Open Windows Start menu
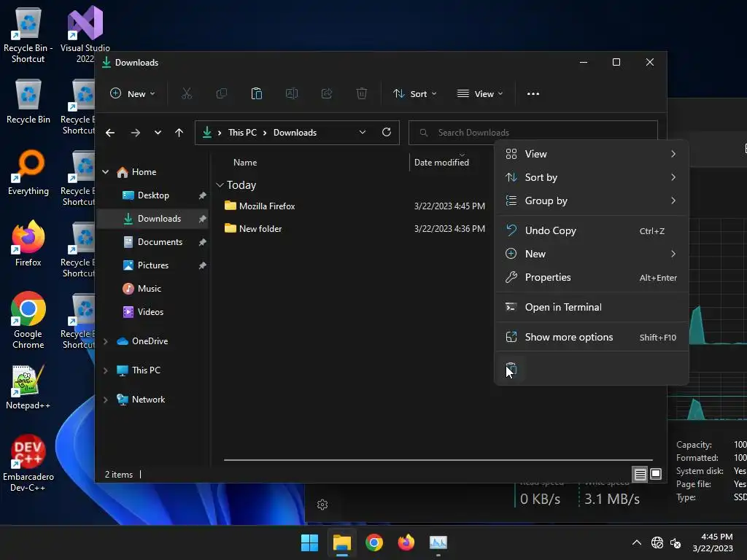The image size is (747, 560). point(309,542)
